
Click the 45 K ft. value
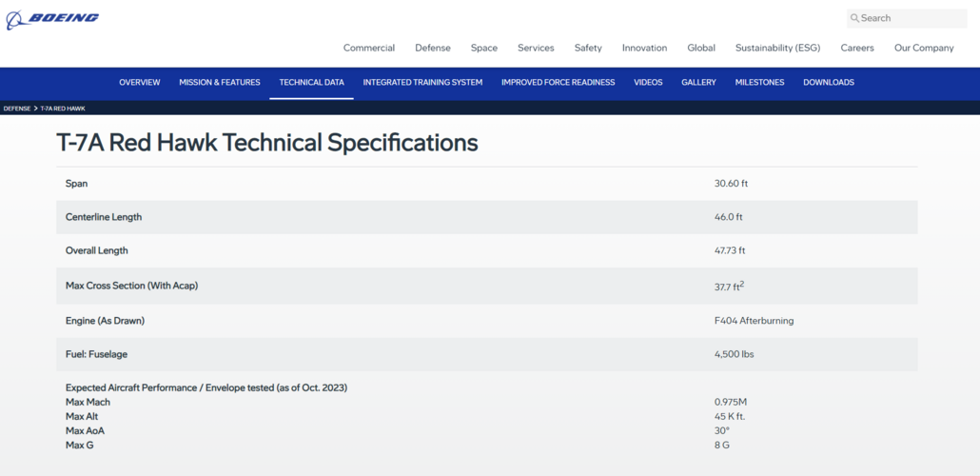click(730, 417)
